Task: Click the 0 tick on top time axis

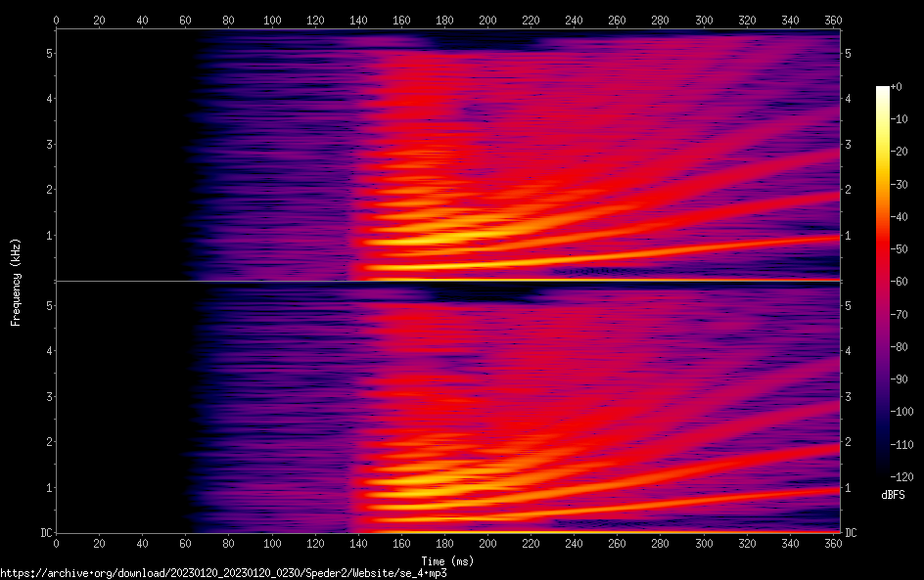Action: [x=57, y=20]
